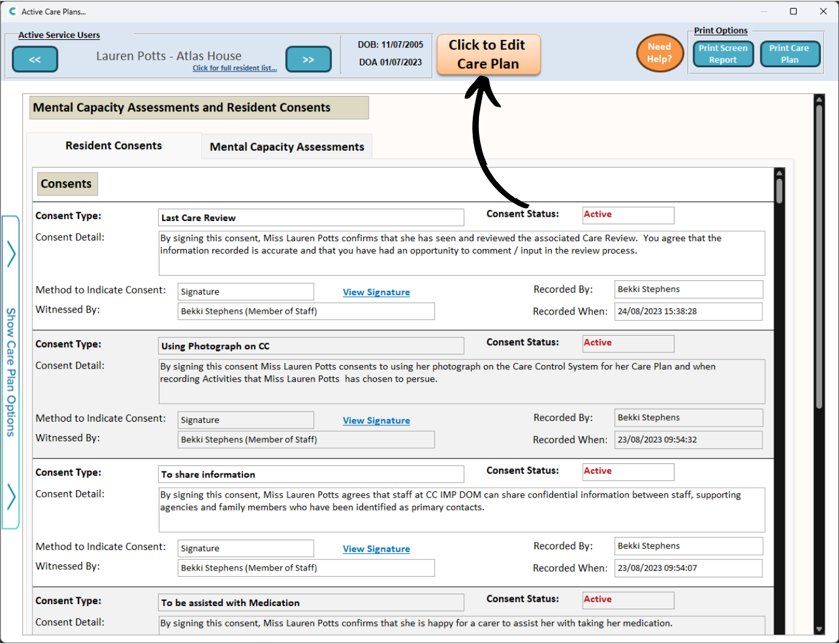This screenshot has width=839, height=644.
Task: Click the Last Care Review consent type field
Action: (x=311, y=217)
